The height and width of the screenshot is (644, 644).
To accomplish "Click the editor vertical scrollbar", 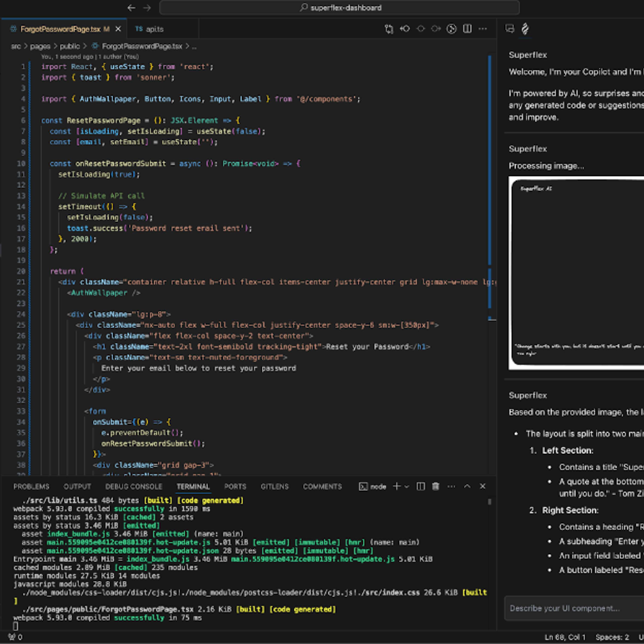I will click(490, 160).
